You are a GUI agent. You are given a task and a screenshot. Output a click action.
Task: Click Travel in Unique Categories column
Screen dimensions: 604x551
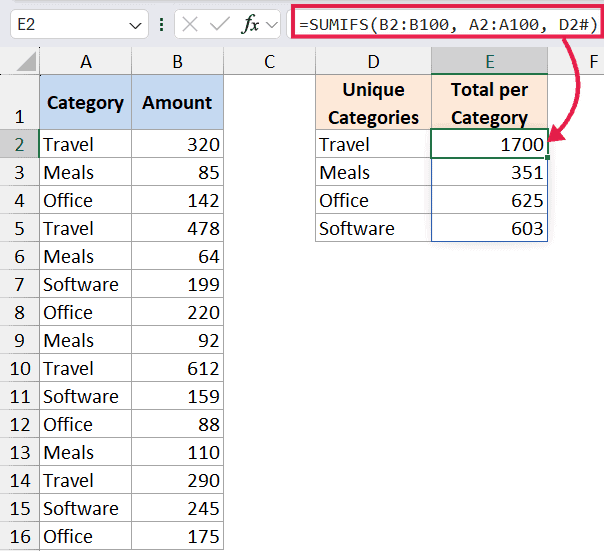(373, 144)
